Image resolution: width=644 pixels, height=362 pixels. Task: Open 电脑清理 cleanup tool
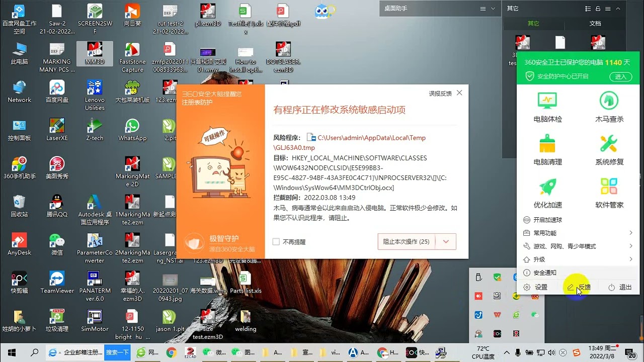[x=547, y=150]
